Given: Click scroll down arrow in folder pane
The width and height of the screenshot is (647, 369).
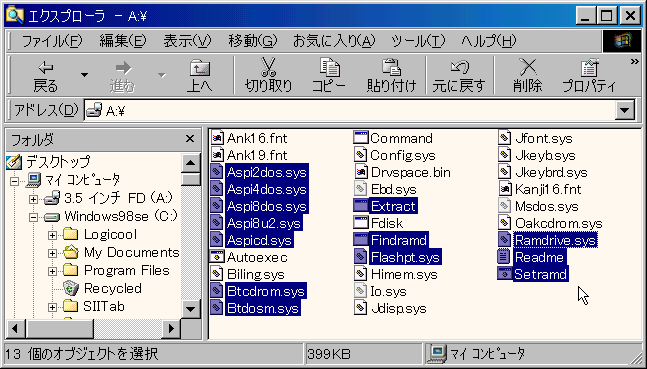Looking at the screenshot, I should point(191,308).
